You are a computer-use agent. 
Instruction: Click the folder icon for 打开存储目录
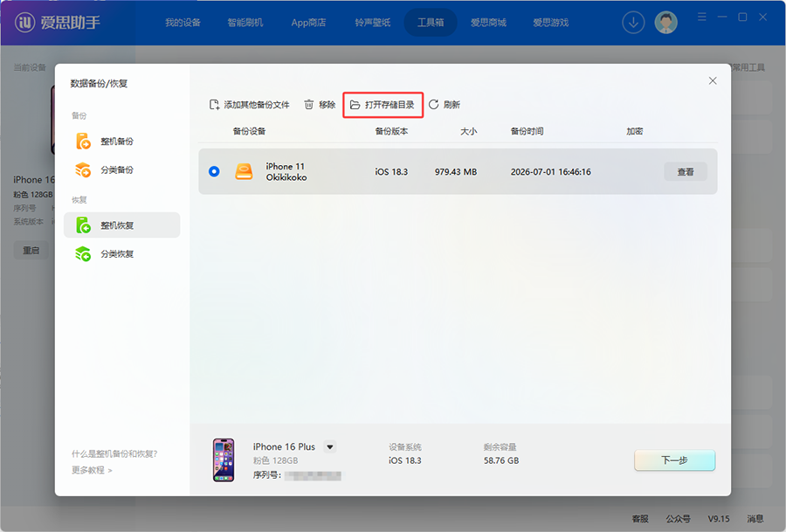[x=355, y=104]
